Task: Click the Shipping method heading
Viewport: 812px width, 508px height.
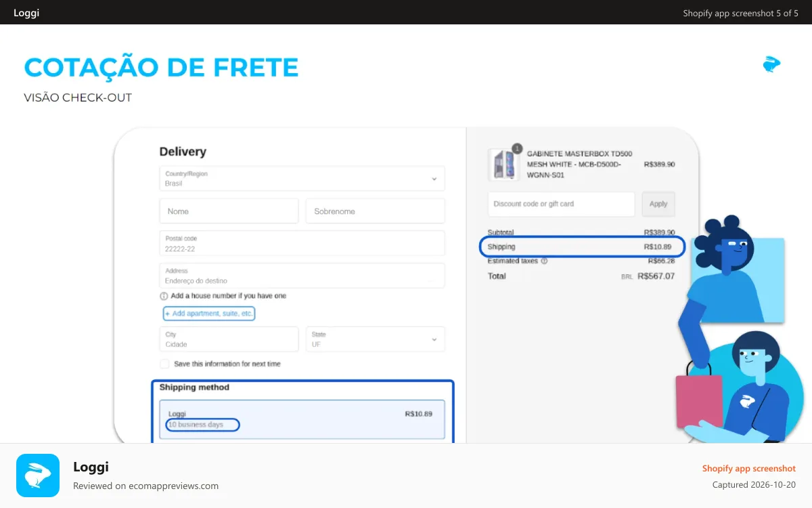Action: pyautogui.click(x=194, y=387)
